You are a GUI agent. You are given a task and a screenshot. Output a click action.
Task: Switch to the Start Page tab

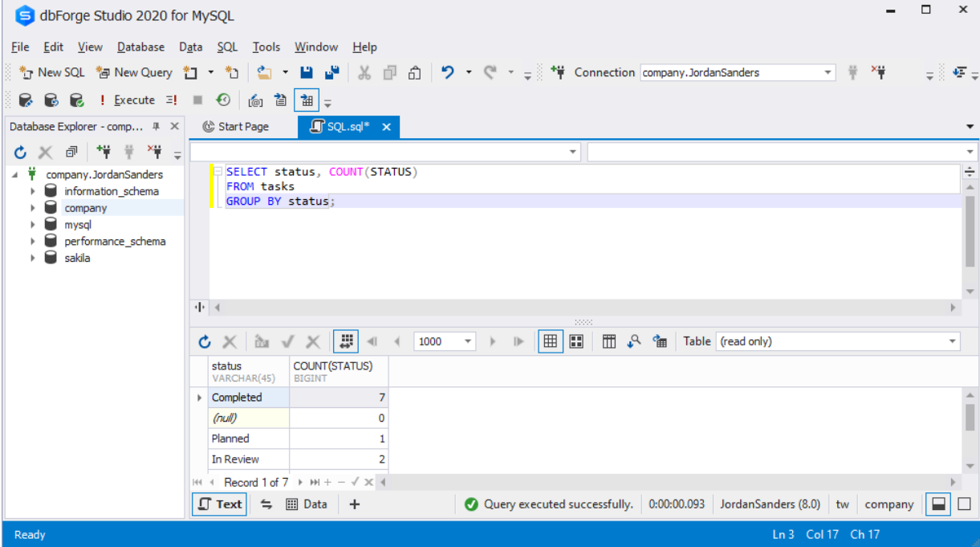click(x=235, y=127)
